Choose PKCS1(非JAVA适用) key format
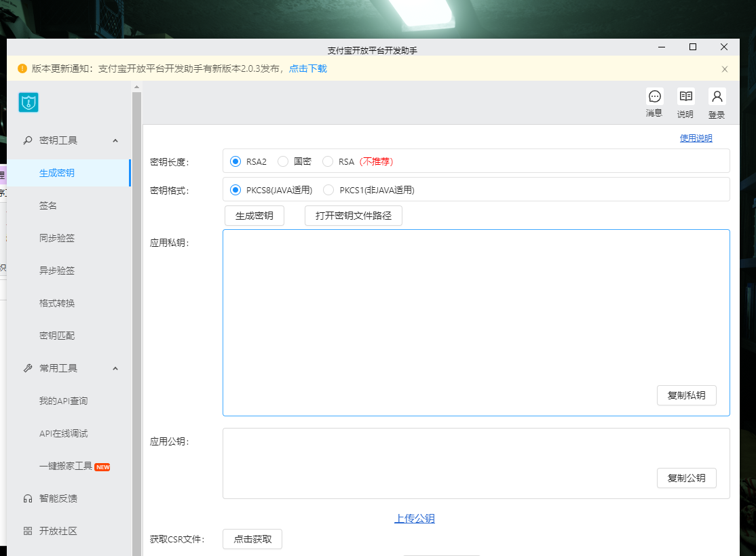Image resolution: width=756 pixels, height=556 pixels. 328,190
